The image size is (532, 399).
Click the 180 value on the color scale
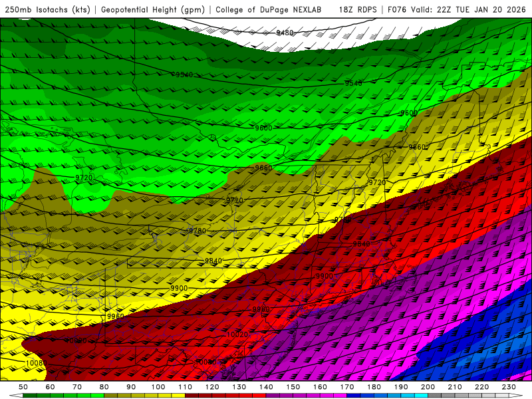pos(374,387)
